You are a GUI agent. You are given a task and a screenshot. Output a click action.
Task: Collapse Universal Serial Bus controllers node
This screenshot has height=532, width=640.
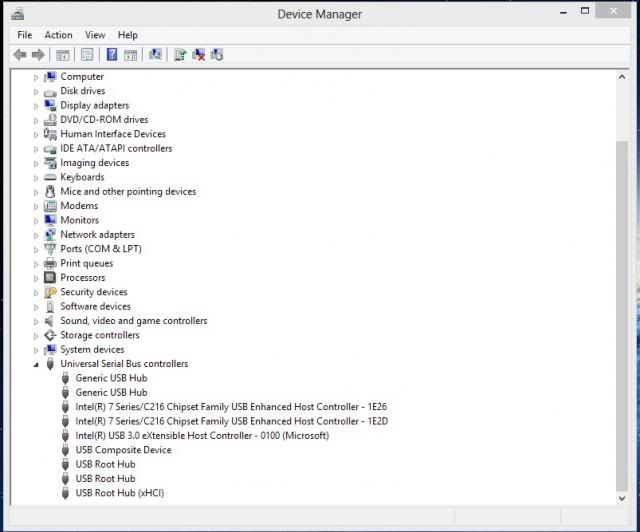[x=37, y=365]
